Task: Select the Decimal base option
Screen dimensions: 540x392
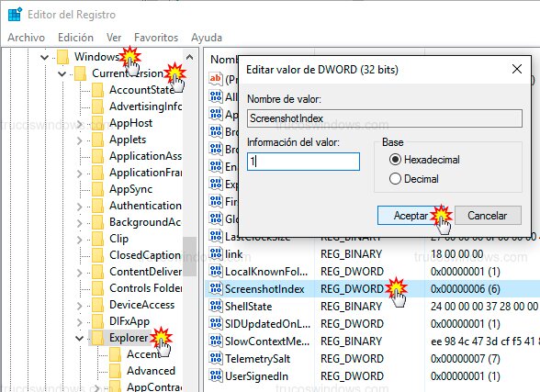Action: point(395,179)
